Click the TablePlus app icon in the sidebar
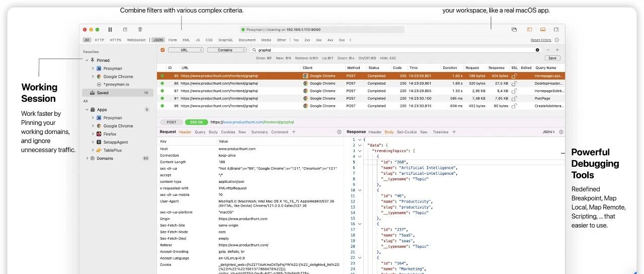Image resolution: width=644 pixels, height=274 pixels. pyautogui.click(x=99, y=150)
